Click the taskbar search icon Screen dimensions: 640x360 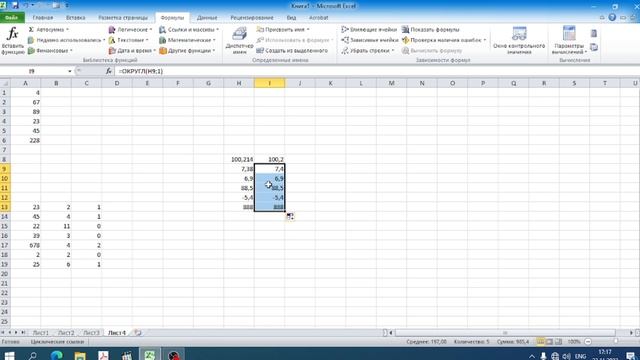(33, 356)
